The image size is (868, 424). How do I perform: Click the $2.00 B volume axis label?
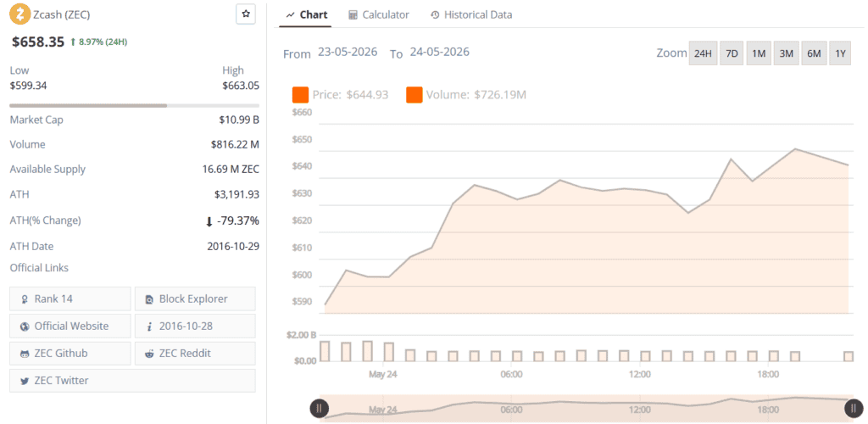coord(302,336)
